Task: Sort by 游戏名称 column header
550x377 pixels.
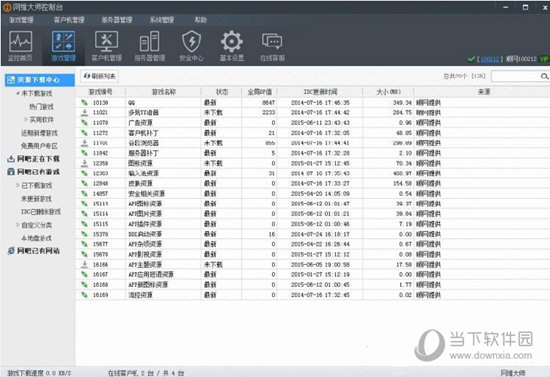Action: click(x=163, y=92)
